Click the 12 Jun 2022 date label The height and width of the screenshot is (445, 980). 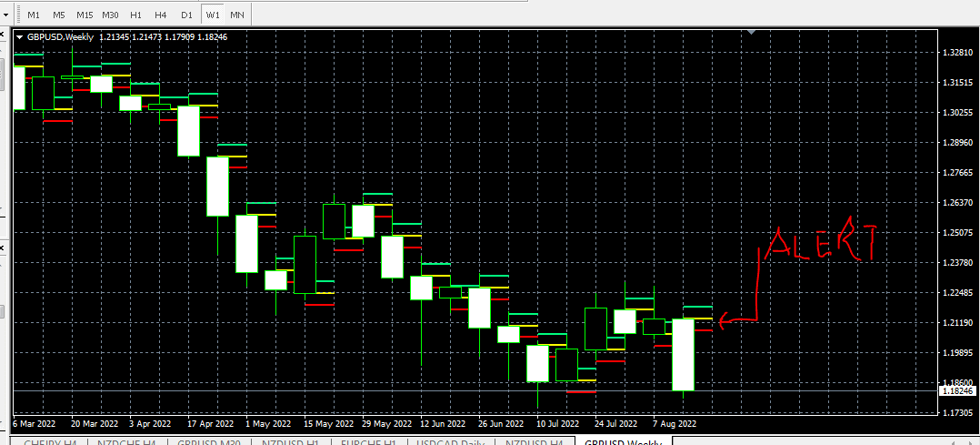443,424
